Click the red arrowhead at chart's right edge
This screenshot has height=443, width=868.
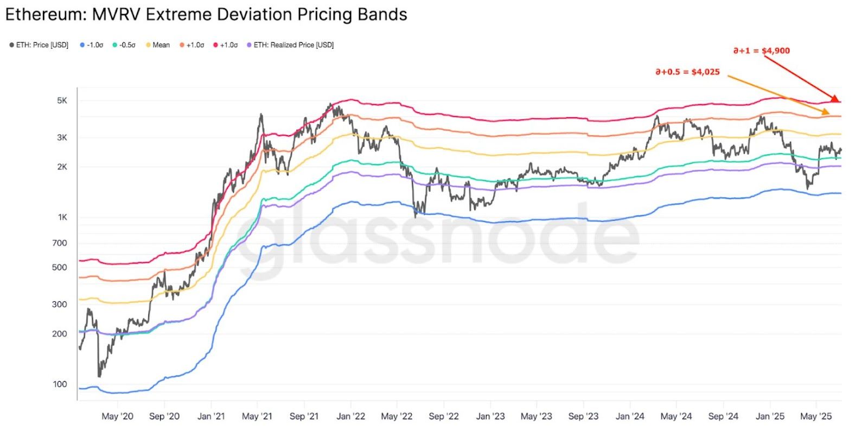pos(835,98)
